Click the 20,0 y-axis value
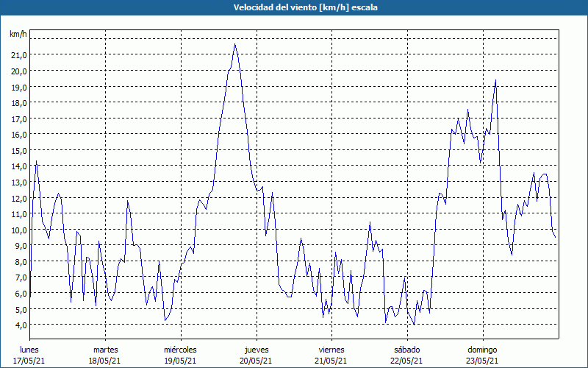Viewport: 588px width, 368px height. click(20, 71)
